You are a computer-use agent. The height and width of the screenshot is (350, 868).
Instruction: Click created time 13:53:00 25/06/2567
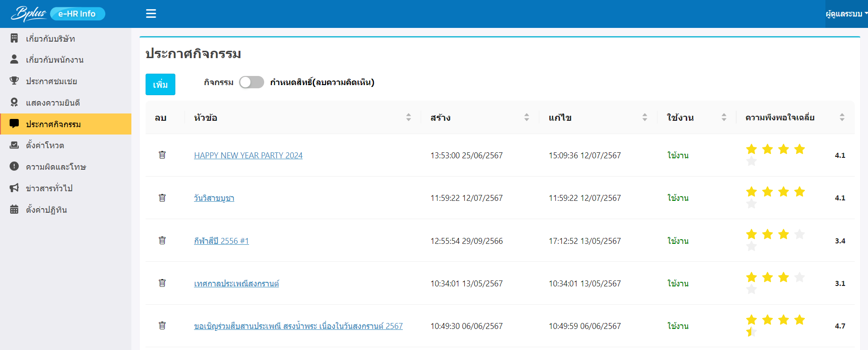467,155
